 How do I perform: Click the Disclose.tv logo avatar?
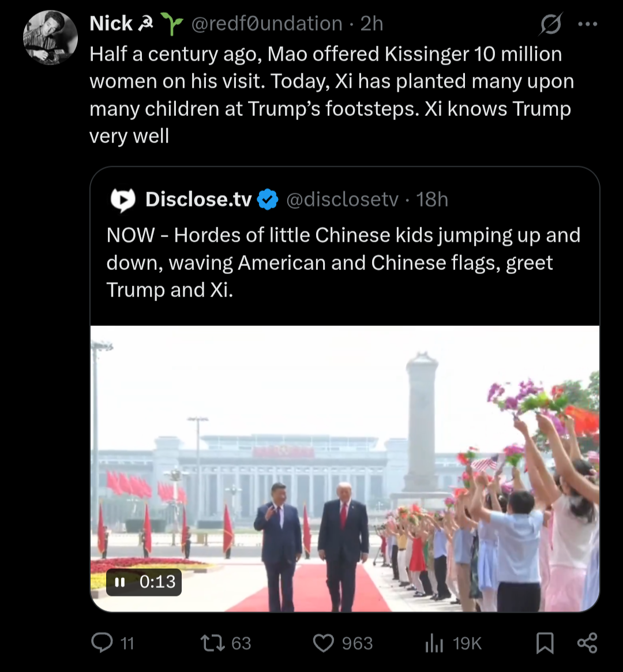tap(123, 200)
